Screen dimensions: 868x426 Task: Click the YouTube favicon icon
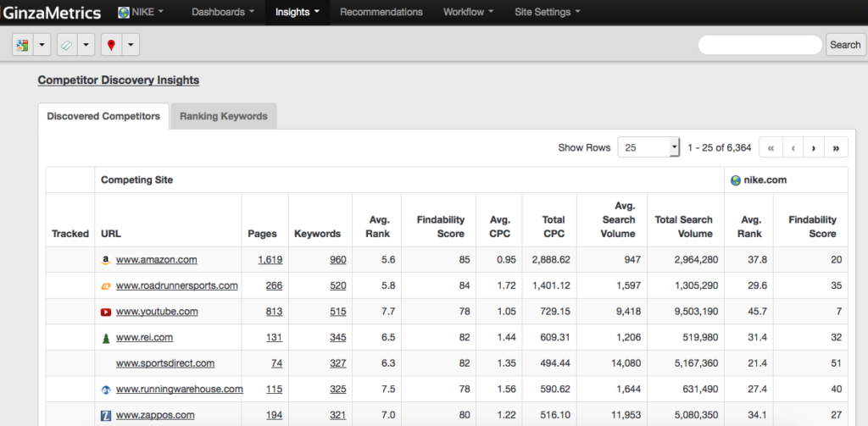click(106, 312)
